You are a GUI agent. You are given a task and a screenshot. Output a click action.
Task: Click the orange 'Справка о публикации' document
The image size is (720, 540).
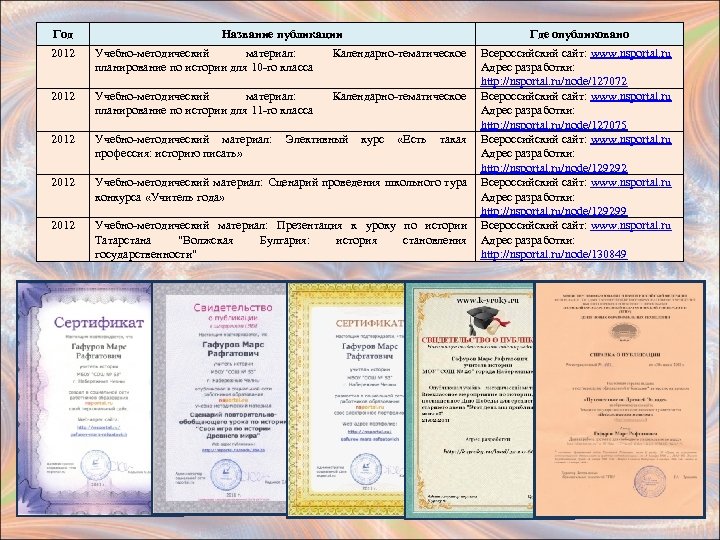click(x=620, y=399)
